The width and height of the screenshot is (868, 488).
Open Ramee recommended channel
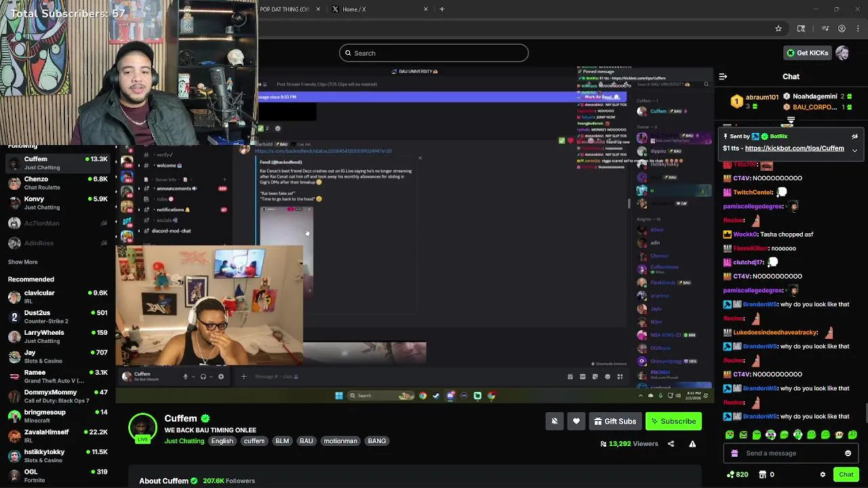[x=58, y=376]
